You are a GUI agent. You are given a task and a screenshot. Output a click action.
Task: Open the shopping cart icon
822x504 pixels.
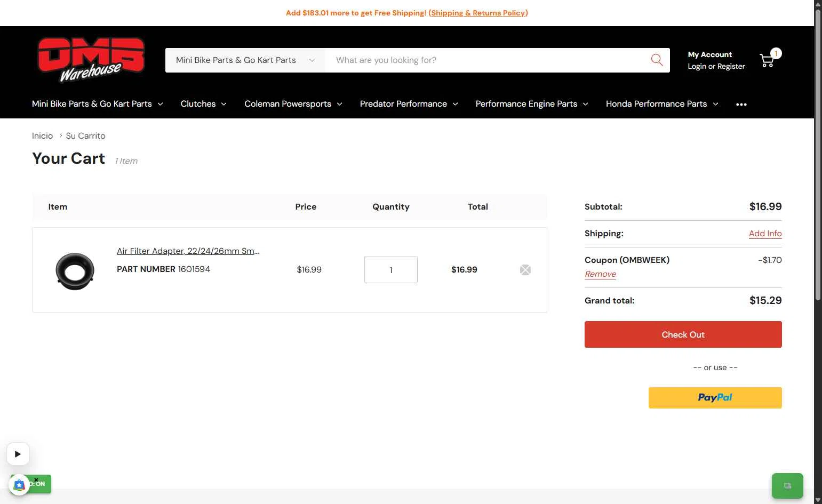[x=767, y=60]
